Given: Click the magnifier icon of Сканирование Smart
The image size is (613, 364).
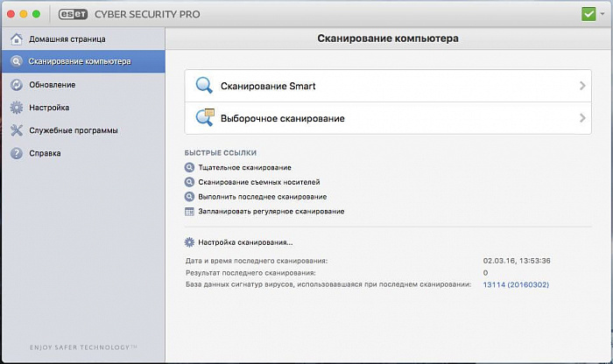Looking at the screenshot, I should pyautogui.click(x=204, y=86).
